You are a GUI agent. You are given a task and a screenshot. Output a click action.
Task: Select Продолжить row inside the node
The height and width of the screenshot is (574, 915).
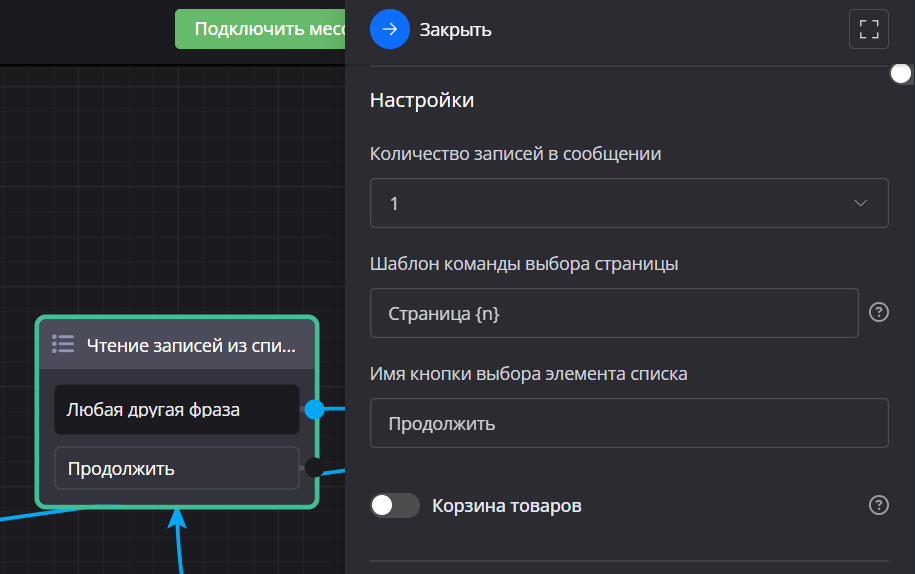pyautogui.click(x=176, y=468)
